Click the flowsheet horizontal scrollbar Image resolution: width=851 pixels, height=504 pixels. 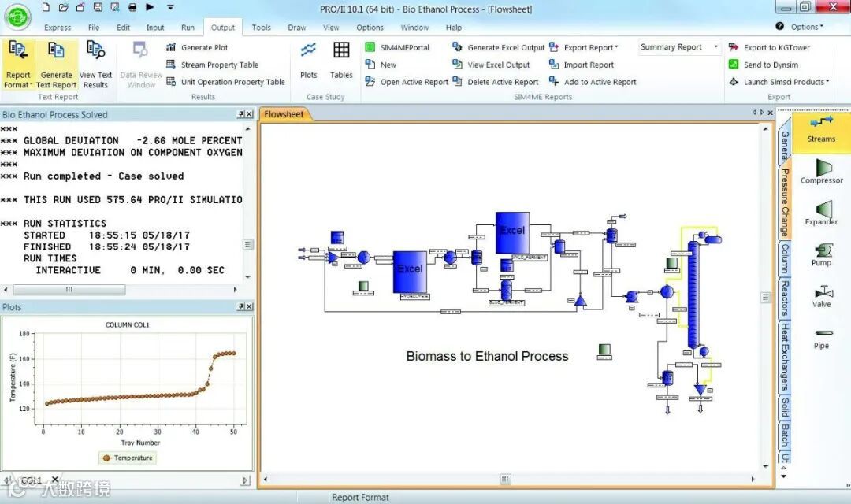505,479
